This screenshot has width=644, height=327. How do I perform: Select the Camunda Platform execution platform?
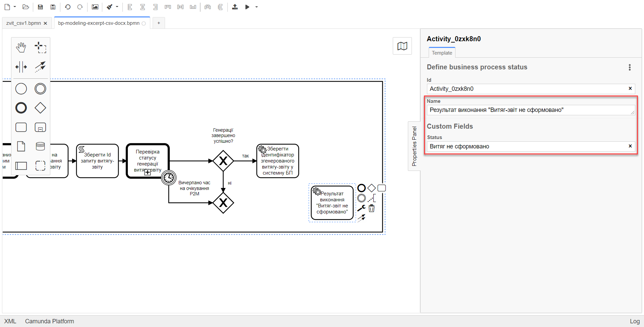(50, 321)
